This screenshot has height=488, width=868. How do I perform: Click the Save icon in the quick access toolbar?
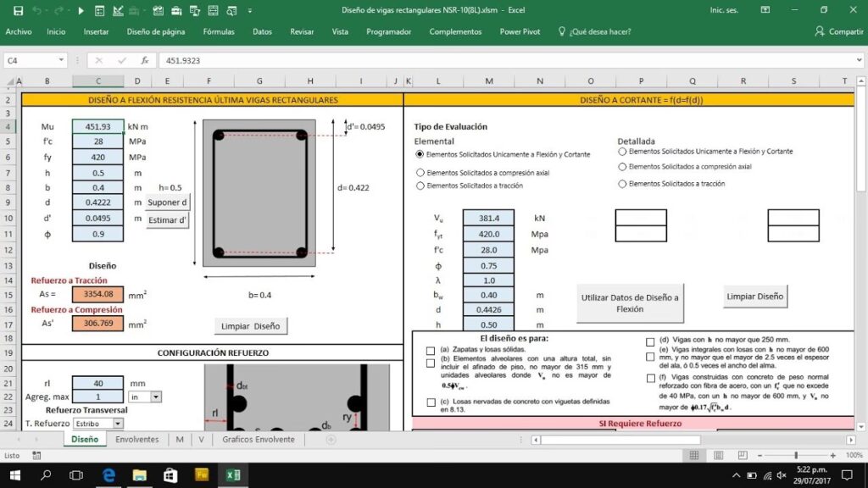point(15,10)
